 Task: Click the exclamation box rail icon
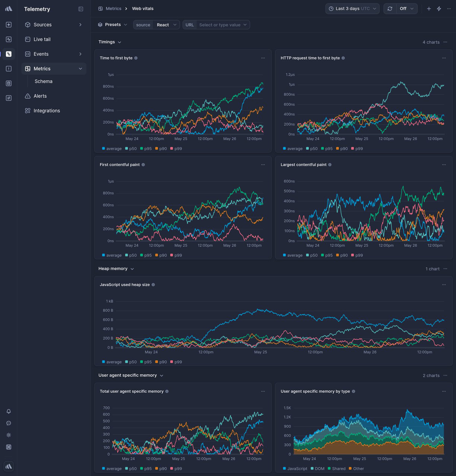click(9, 68)
